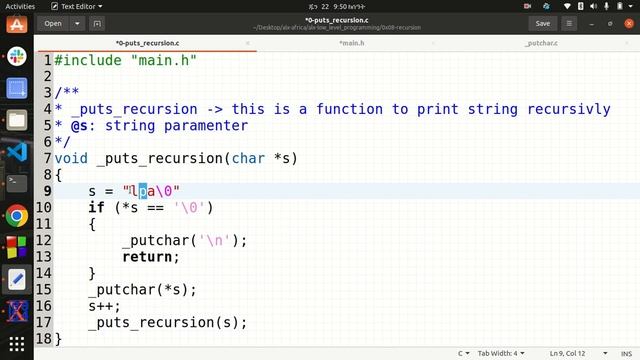
Task: Click the file title in the header bar
Action: 337,20
